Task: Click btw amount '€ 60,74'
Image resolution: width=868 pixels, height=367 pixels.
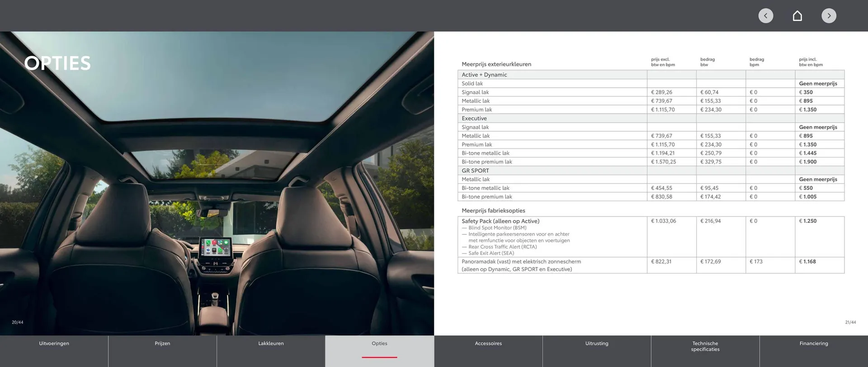Action: click(x=709, y=92)
